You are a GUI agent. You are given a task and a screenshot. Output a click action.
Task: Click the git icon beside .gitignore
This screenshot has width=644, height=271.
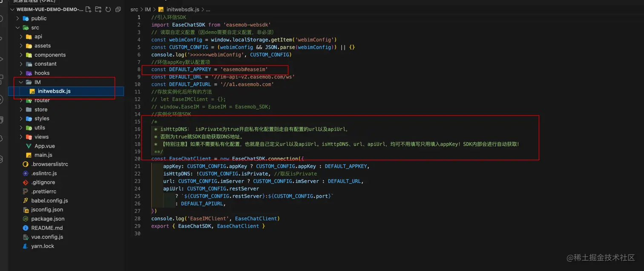[26, 183]
